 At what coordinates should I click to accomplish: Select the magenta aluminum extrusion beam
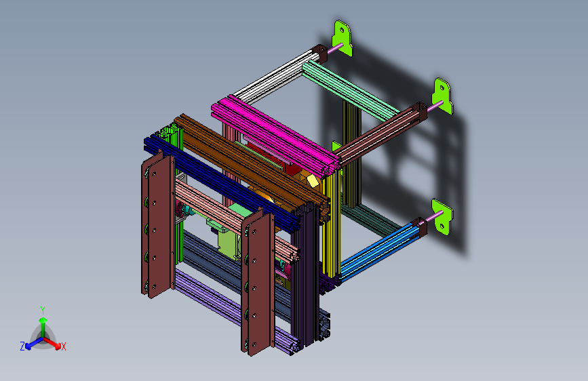(275, 135)
